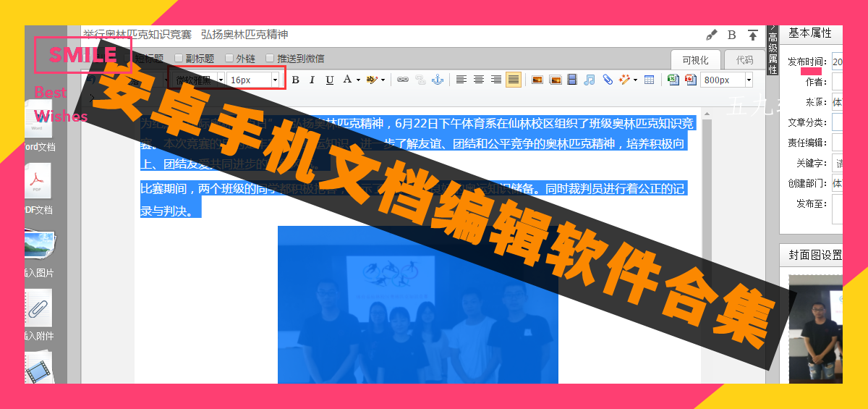Click the group photo in the editor
Viewport: 868px width, 409px height.
[417, 305]
